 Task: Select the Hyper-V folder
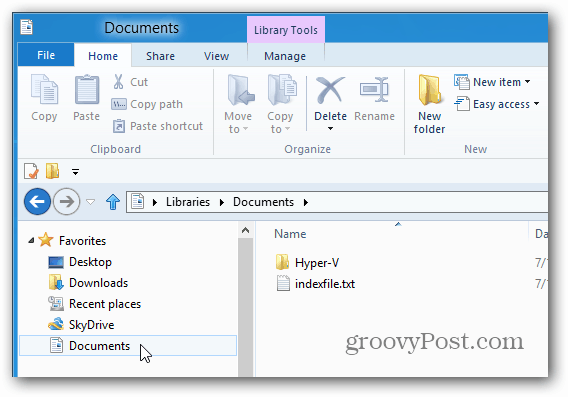[307, 263]
